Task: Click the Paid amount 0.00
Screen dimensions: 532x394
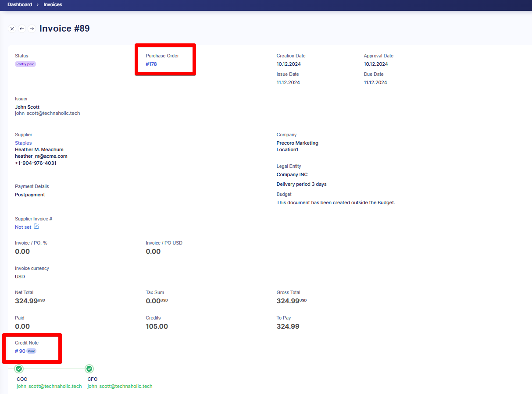Action: (22, 327)
